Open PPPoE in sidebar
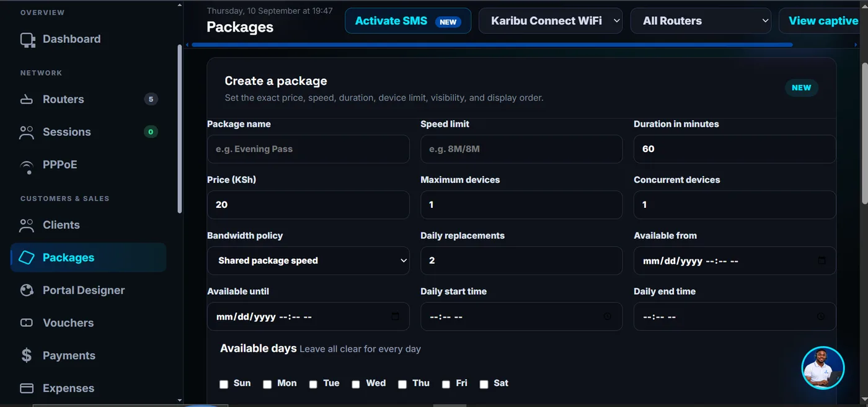868x407 pixels. pyautogui.click(x=89, y=165)
